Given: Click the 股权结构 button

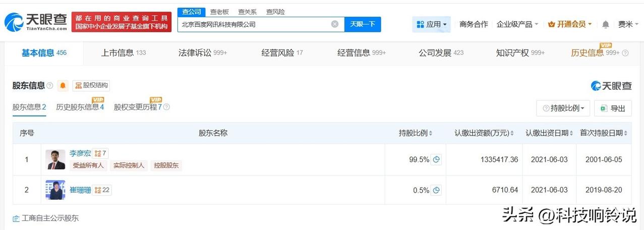Looking at the screenshot, I should pos(91,86).
